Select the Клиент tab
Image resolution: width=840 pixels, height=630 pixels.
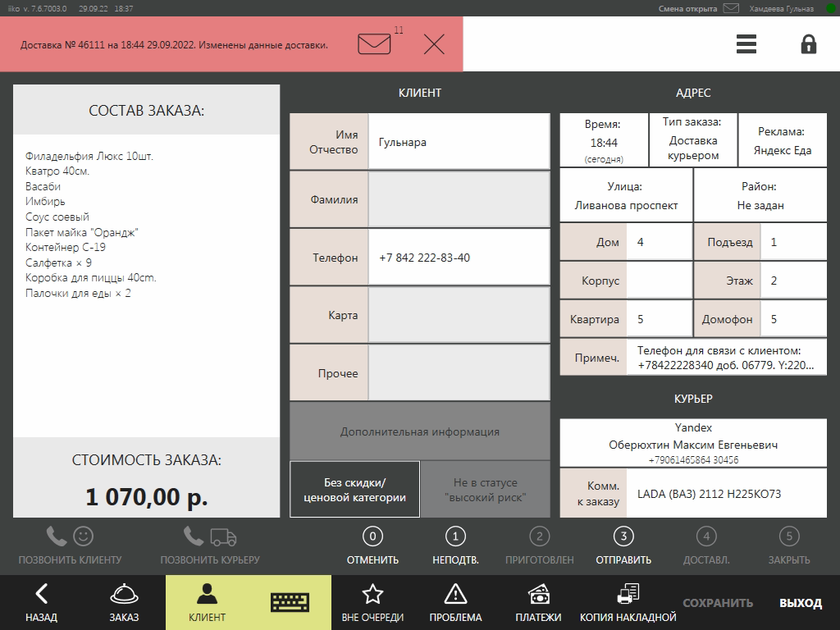click(x=207, y=602)
